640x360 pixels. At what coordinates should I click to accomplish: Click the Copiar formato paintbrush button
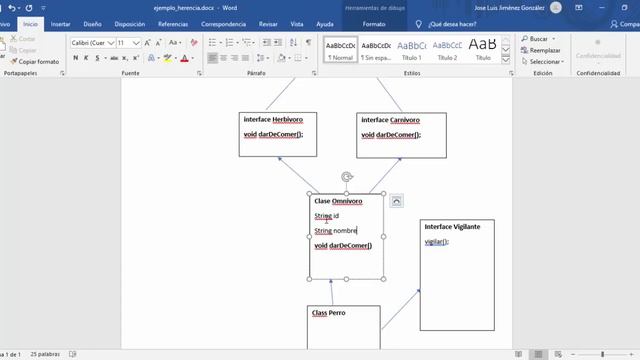tap(35, 62)
